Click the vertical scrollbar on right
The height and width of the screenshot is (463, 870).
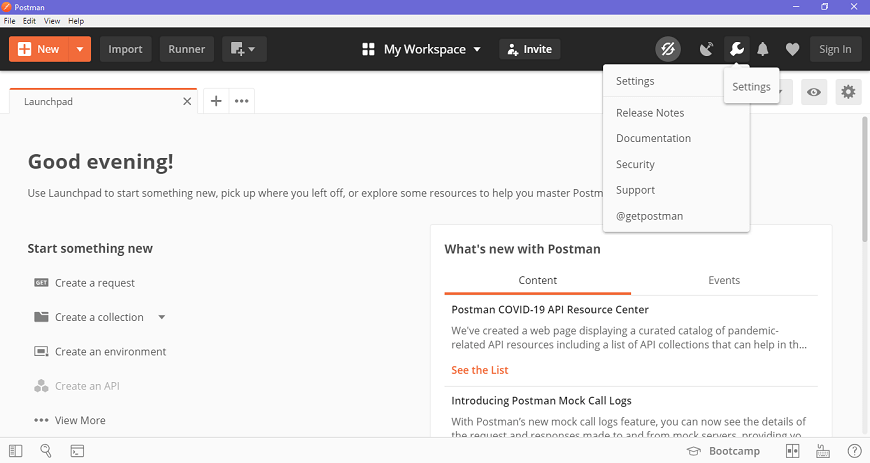(865, 179)
